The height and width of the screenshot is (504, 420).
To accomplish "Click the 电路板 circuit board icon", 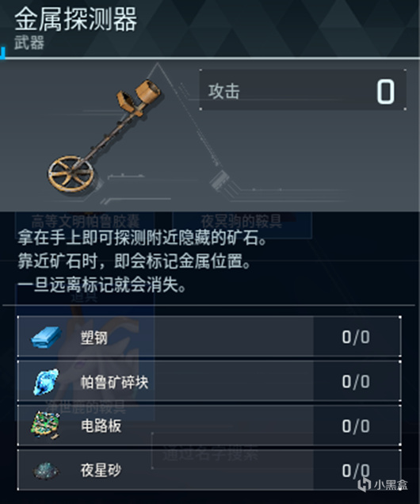I will coord(46,426).
